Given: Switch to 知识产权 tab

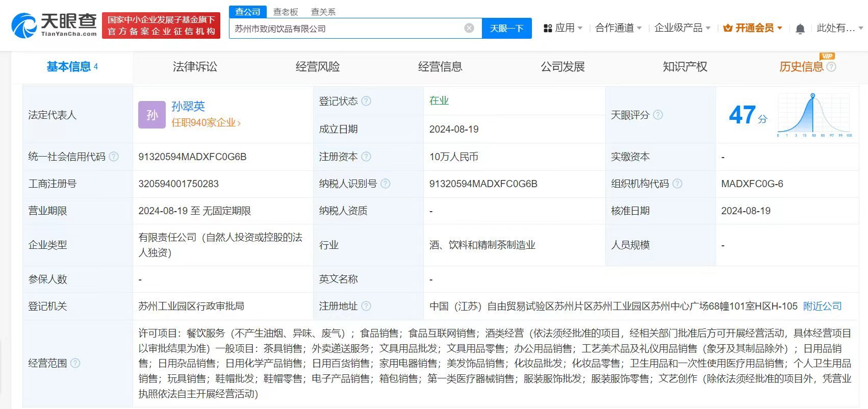Looking at the screenshot, I should pyautogui.click(x=684, y=67).
